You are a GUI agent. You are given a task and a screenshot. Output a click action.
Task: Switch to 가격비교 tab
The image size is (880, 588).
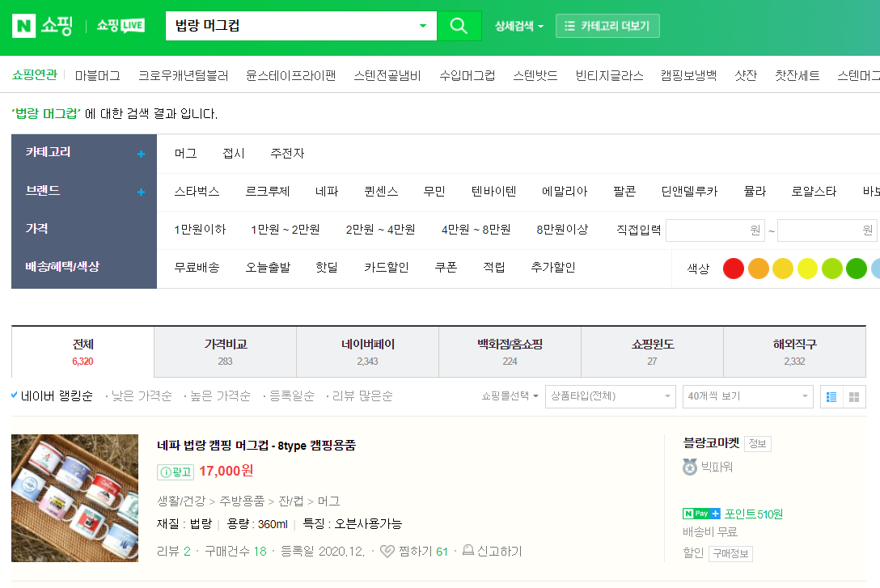226,352
